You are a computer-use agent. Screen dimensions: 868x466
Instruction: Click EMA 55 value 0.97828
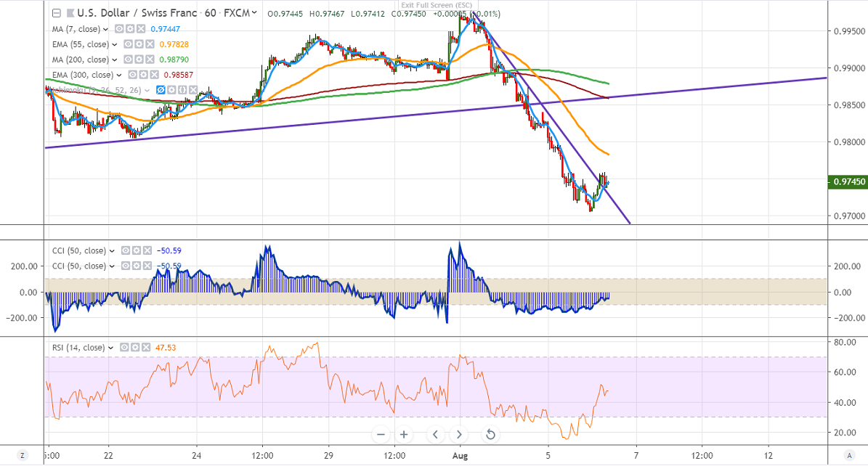point(174,44)
